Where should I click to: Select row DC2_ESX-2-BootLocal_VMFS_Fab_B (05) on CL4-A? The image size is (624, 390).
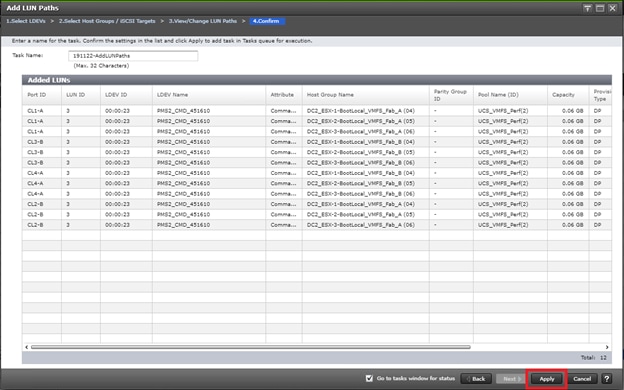(x=317, y=183)
